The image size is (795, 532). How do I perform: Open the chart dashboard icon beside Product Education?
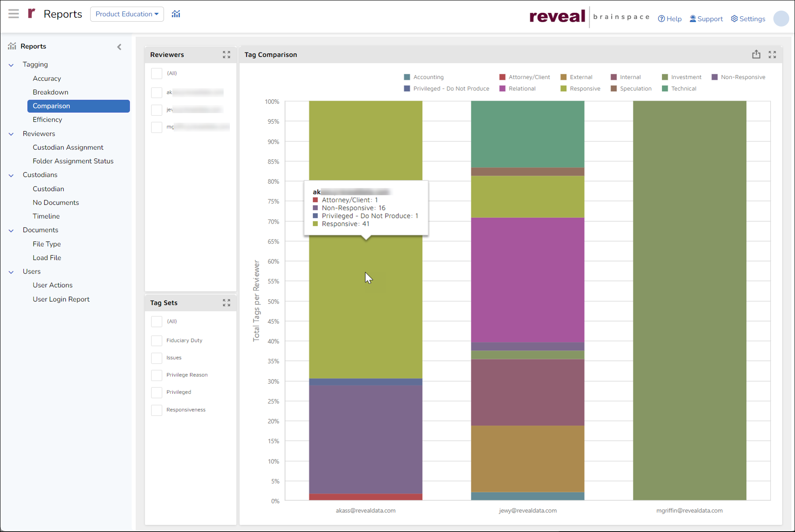[x=176, y=14]
